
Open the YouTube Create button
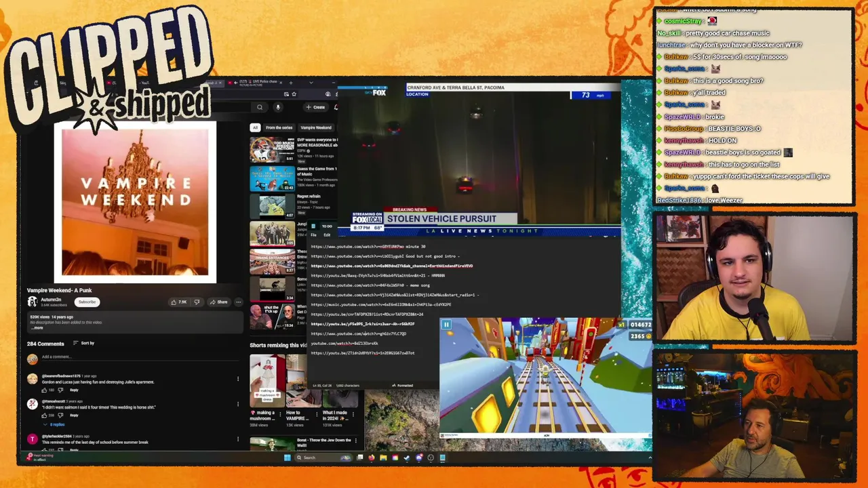[315, 107]
